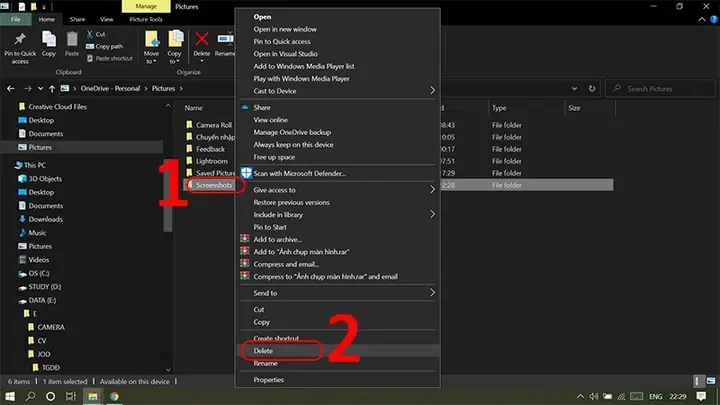
Task: Sort by the Type column header
Action: [x=499, y=108]
